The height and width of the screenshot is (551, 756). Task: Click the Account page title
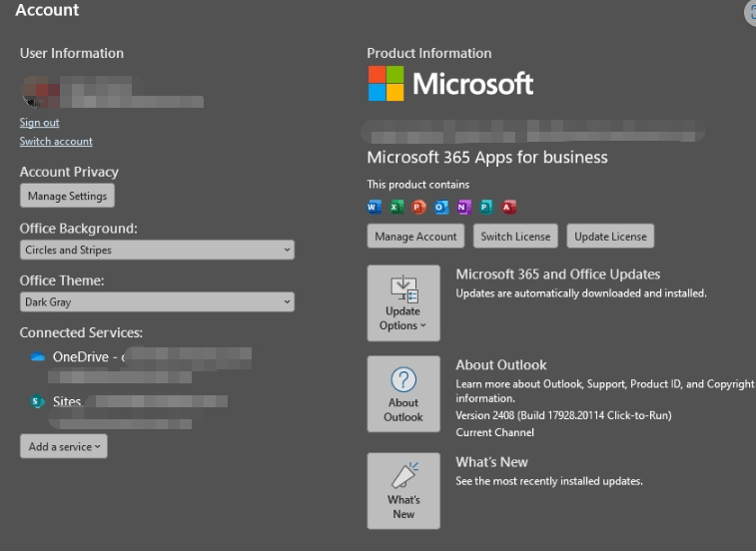[47, 10]
